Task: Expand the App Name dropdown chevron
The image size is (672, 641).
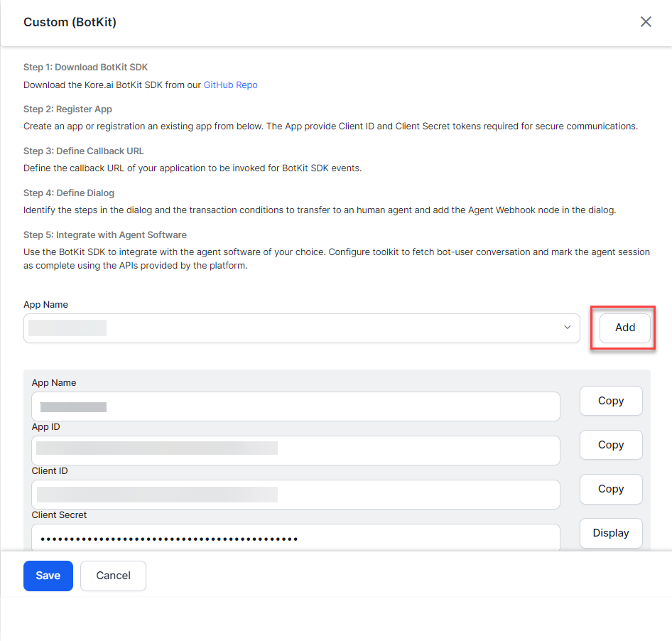Action: pyautogui.click(x=567, y=328)
